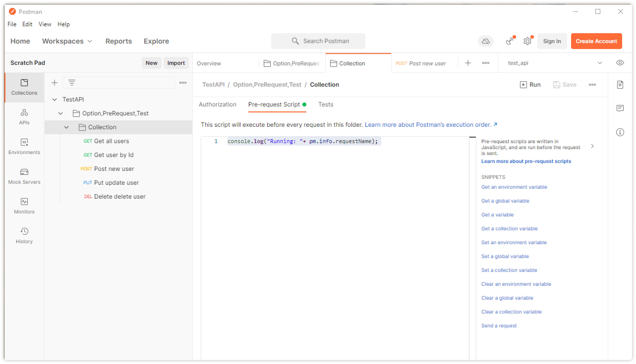The height and width of the screenshot is (364, 636).
Task: Select GET Get all users request
Action: [106, 141]
